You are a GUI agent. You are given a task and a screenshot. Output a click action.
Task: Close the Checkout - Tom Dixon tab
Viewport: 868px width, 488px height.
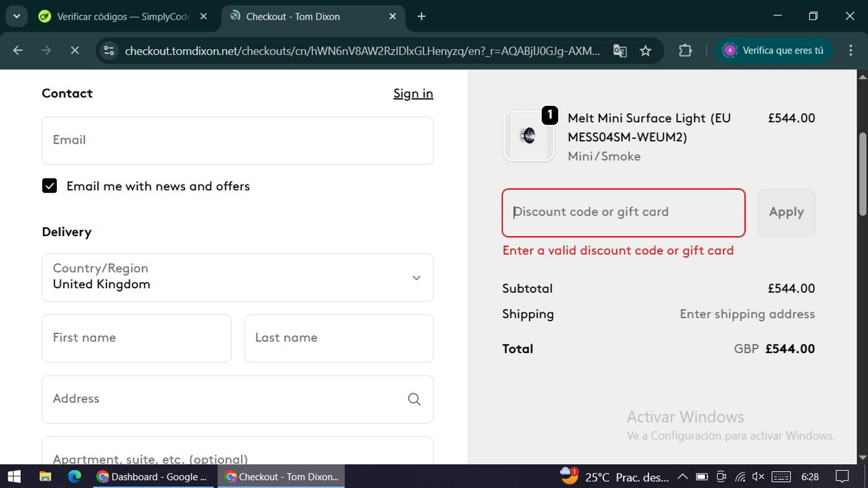393,17
